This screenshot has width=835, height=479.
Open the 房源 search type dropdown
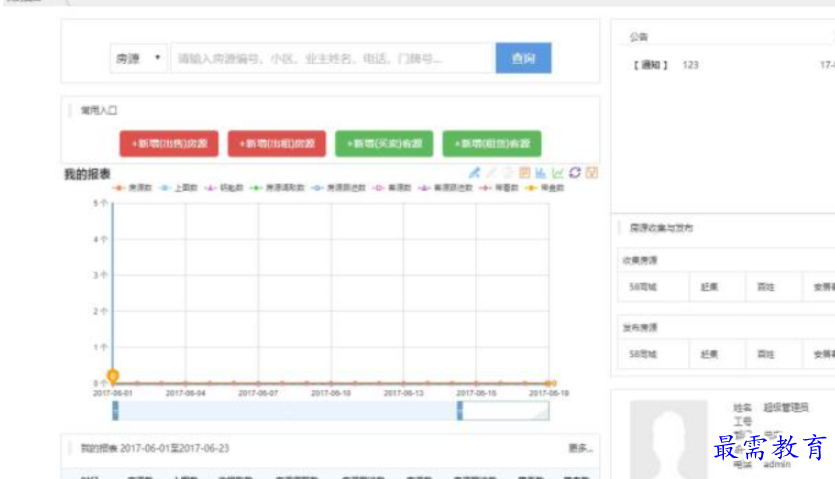138,58
